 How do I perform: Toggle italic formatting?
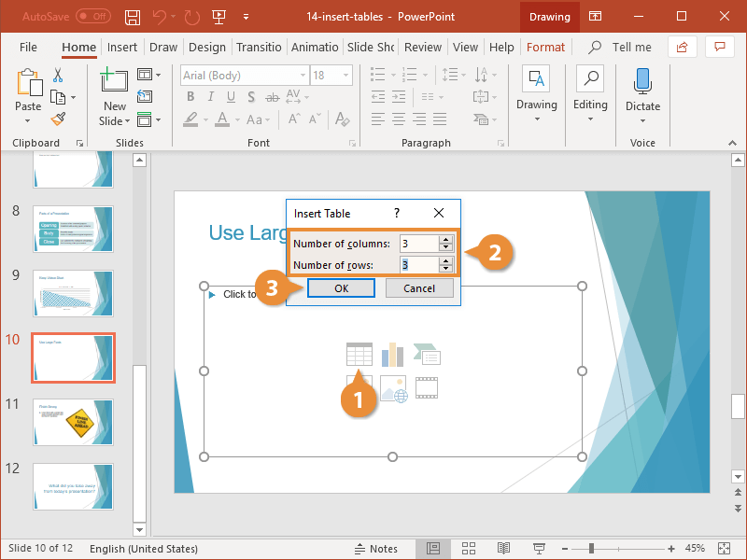coord(210,96)
